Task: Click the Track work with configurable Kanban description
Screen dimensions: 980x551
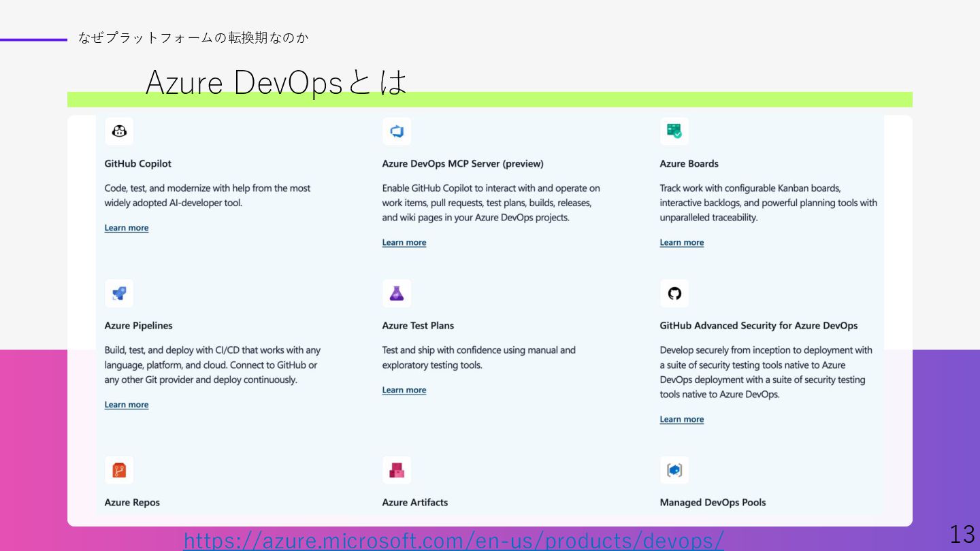Action: click(x=768, y=203)
